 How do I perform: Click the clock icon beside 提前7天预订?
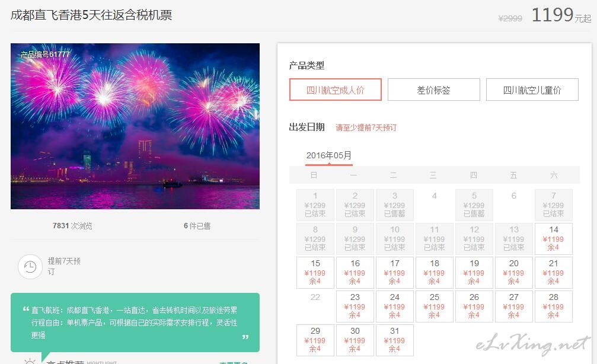tap(30, 267)
